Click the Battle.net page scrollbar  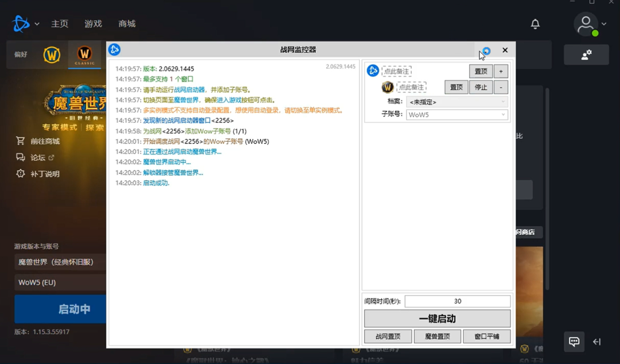(547, 188)
